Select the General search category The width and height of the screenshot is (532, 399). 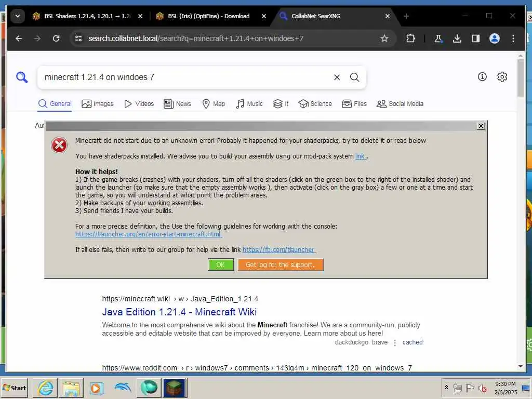coord(55,104)
